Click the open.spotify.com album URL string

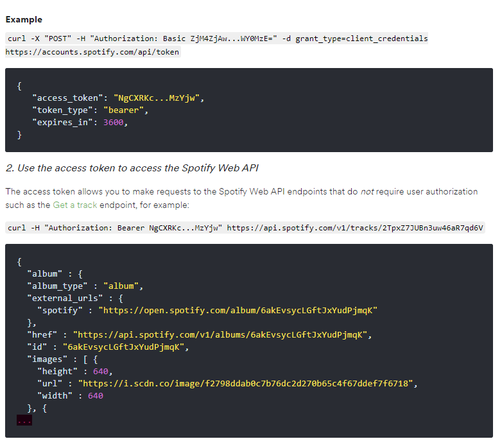pyautogui.click(x=238, y=311)
